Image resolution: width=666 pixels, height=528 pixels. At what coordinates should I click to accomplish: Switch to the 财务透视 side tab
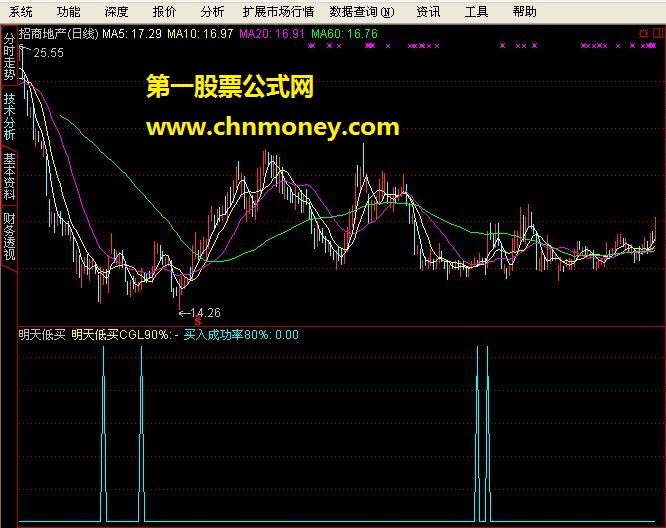(9, 236)
